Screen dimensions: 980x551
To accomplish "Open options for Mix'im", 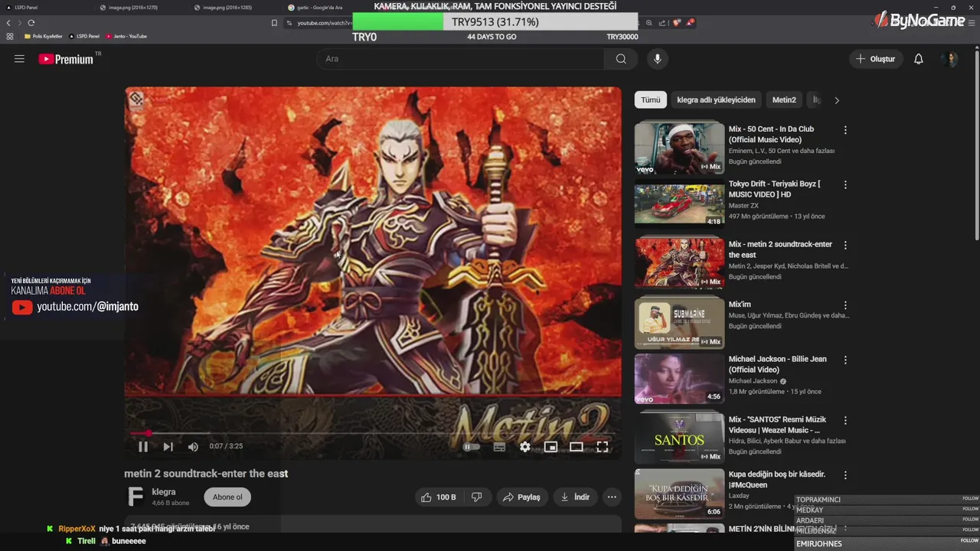I will point(845,305).
